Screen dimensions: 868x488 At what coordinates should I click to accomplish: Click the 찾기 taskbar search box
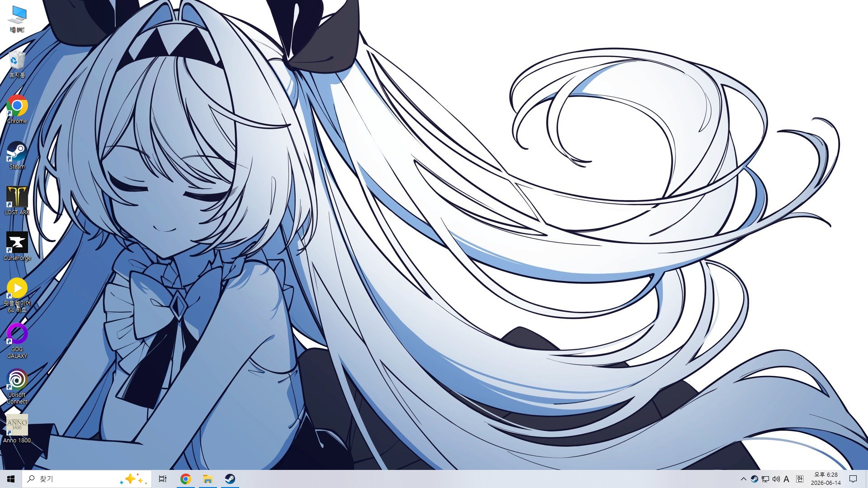point(86,479)
